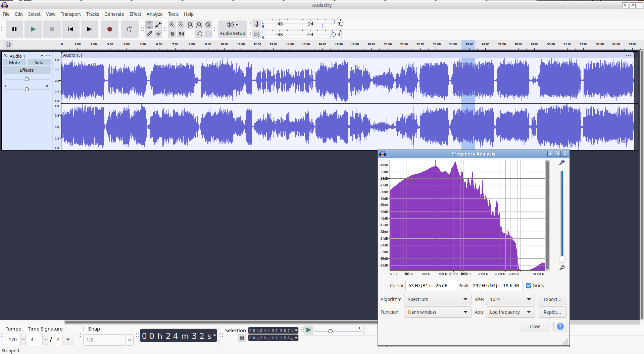Viewport: 644px width, 354px height.
Task: Close the Frequency Analysis dialog via Close button
Action: click(x=535, y=327)
